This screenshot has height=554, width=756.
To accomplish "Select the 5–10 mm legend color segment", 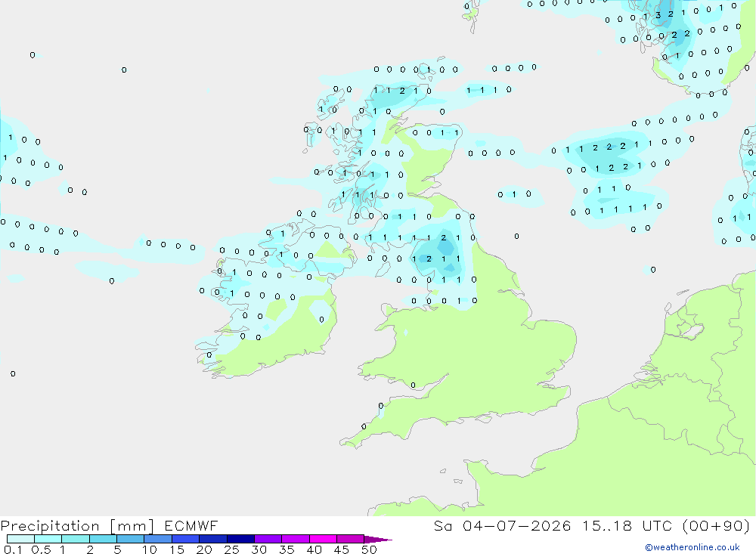I will click(130, 539).
